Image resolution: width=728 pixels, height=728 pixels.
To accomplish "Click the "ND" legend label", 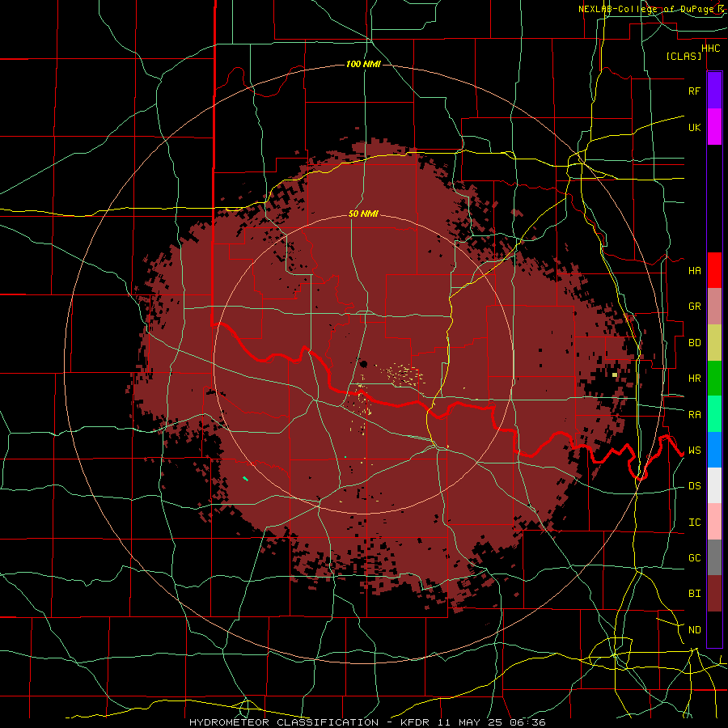I will (694, 630).
